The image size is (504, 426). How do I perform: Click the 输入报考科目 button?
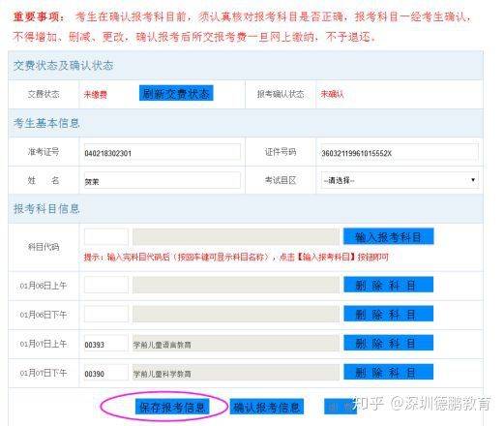(389, 237)
